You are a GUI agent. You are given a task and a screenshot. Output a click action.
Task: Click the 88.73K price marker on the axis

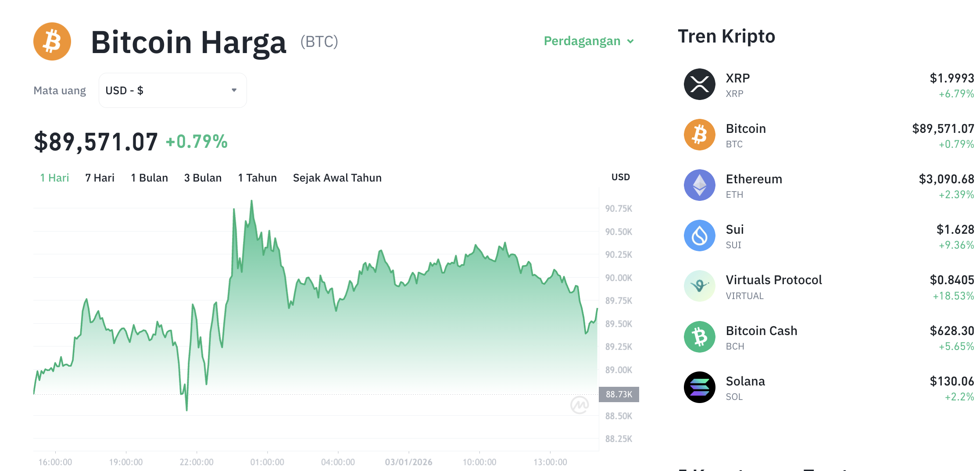pyautogui.click(x=619, y=394)
